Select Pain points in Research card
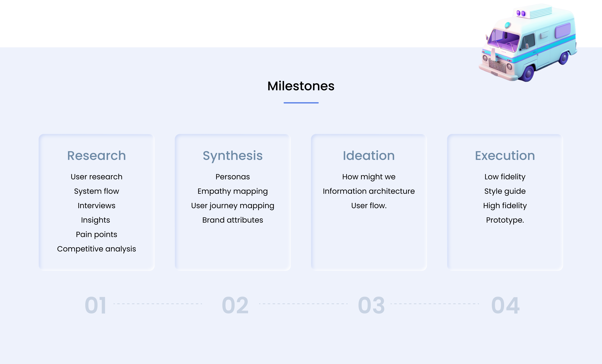Screen dimensions: 602x364 96,235
